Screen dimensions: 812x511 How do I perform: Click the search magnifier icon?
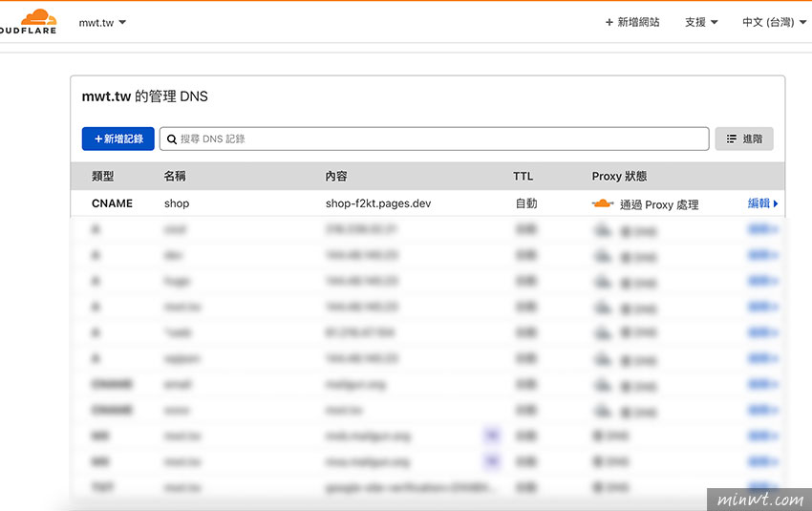click(171, 139)
